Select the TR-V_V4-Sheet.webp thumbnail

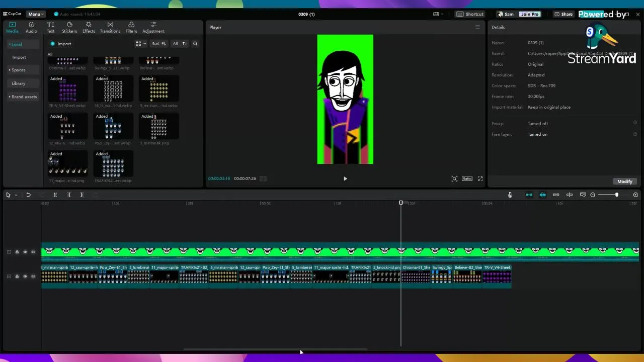pos(68,89)
